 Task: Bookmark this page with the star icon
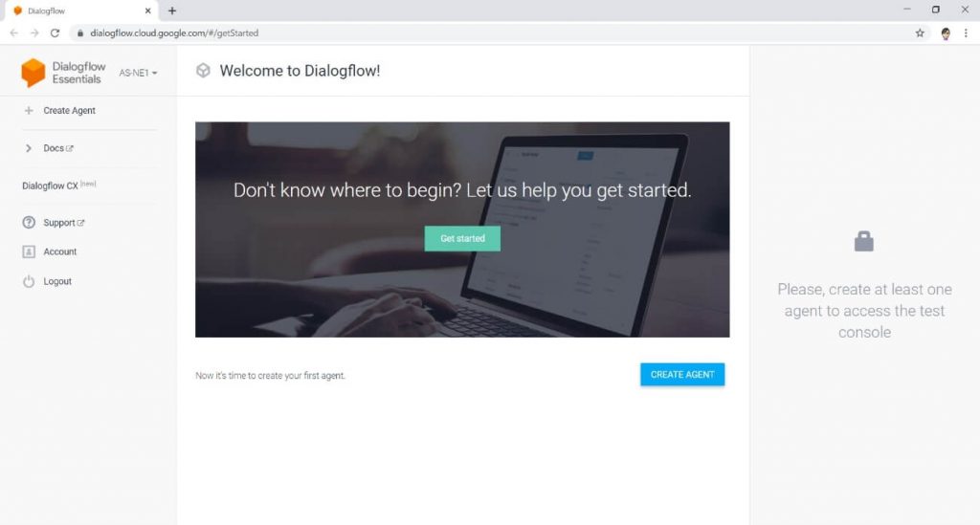[x=920, y=33]
